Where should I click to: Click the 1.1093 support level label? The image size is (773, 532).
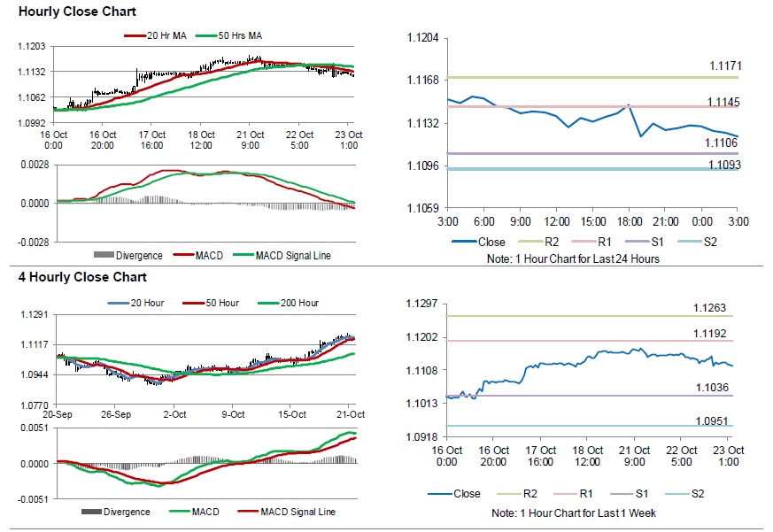tap(724, 165)
